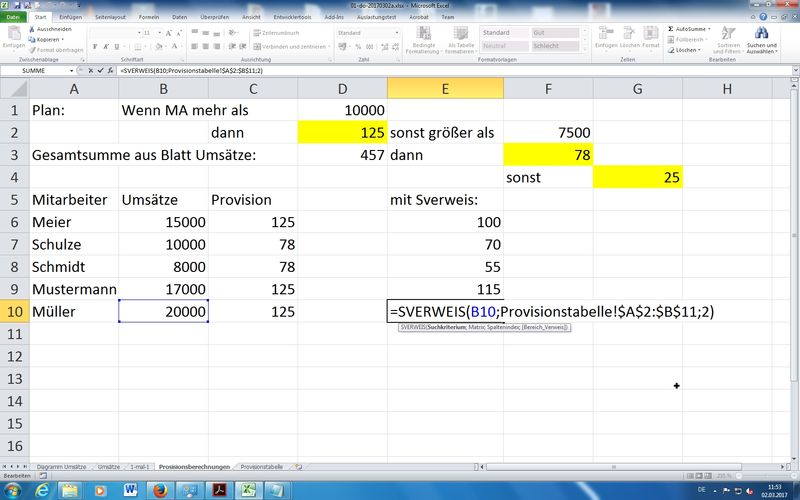Open Suchen und Auswählen binoculars
The height and width of the screenshot is (500, 800).
[x=761, y=34]
